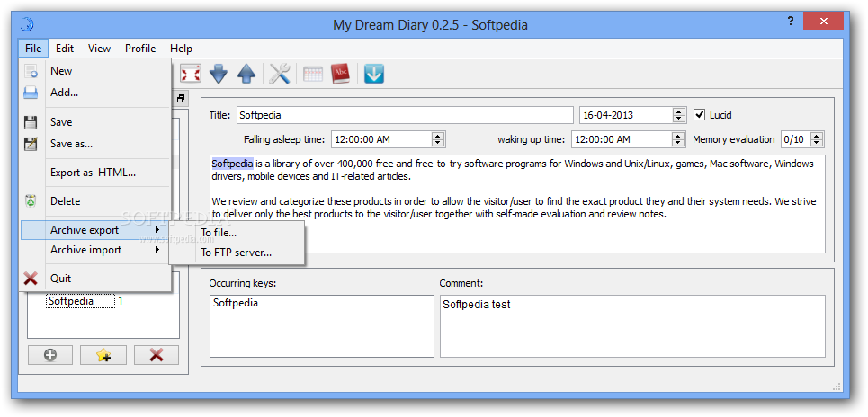Image resolution: width=868 pixels, height=417 pixels.
Task: Increase Falling asleep time with up arrow
Action: [438, 136]
